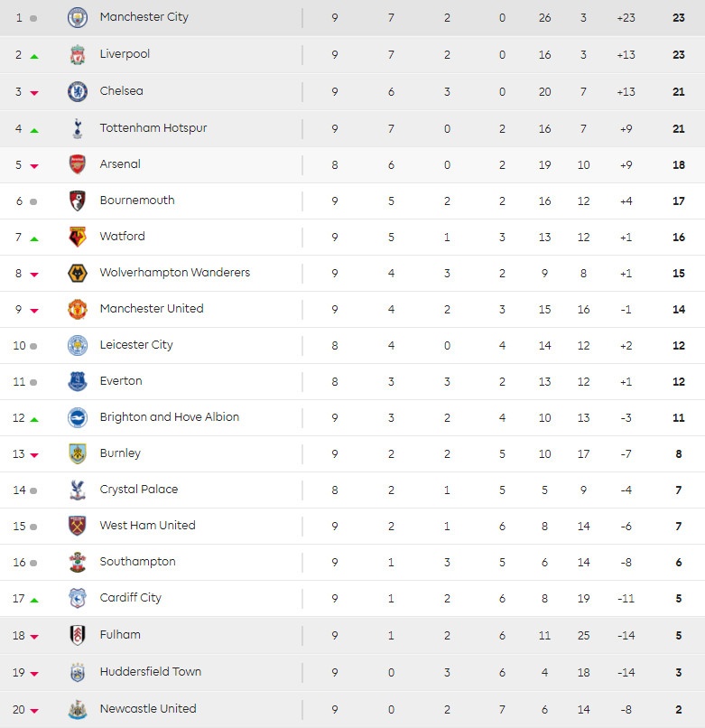Screen dimensions: 705x728
Task: Click Chelsea's red down-arrow position indicator
Action: tap(34, 93)
